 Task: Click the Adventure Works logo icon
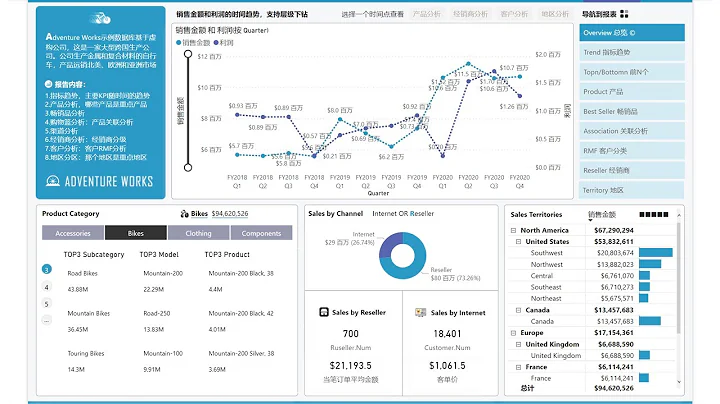point(53,181)
